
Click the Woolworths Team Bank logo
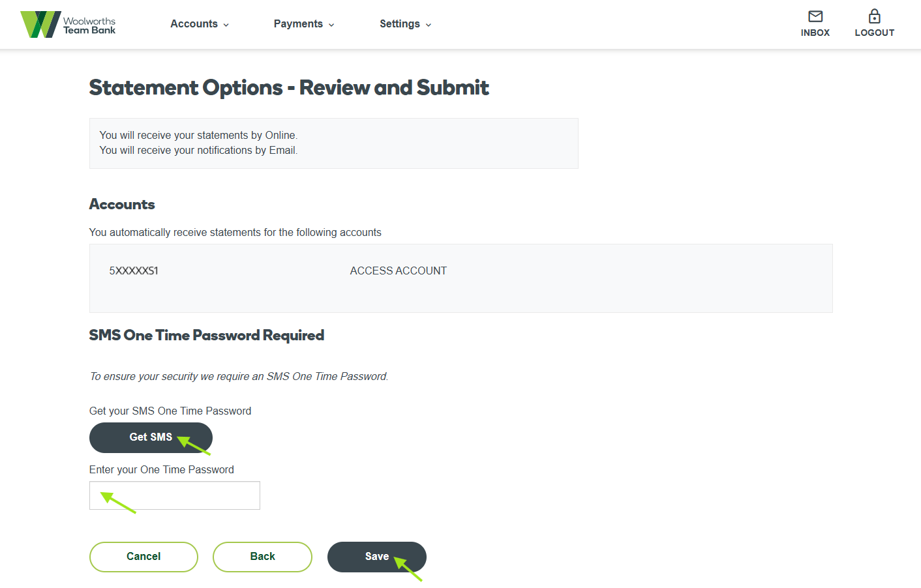coord(68,24)
